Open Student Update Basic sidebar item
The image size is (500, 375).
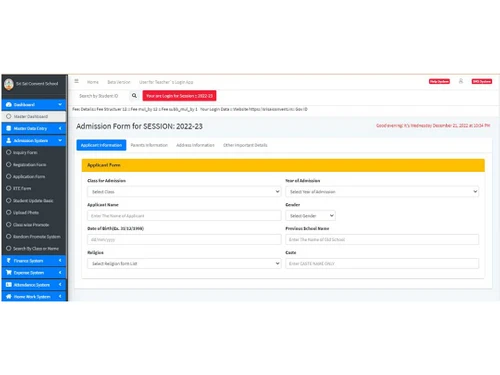(x=34, y=200)
